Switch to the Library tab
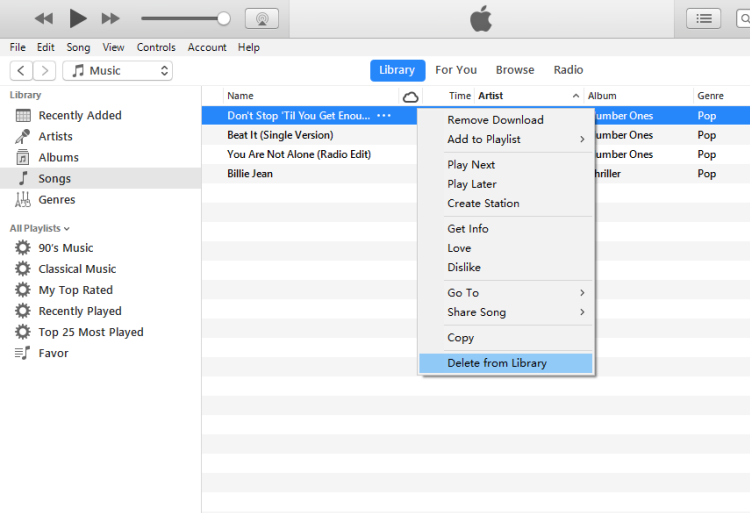 pyautogui.click(x=397, y=70)
